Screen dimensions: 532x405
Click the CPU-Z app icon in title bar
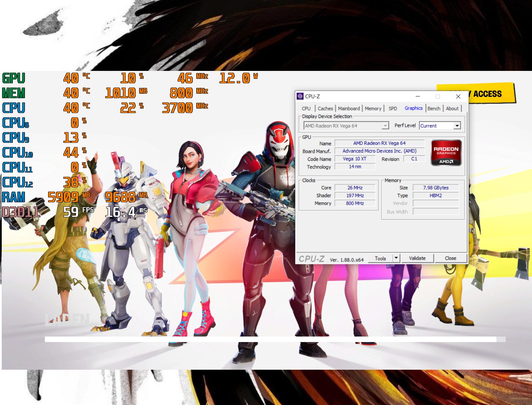click(300, 96)
